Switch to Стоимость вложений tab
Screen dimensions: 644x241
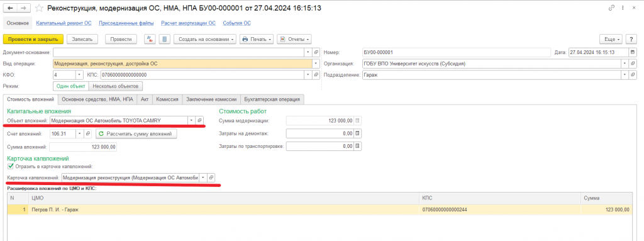[31, 99]
